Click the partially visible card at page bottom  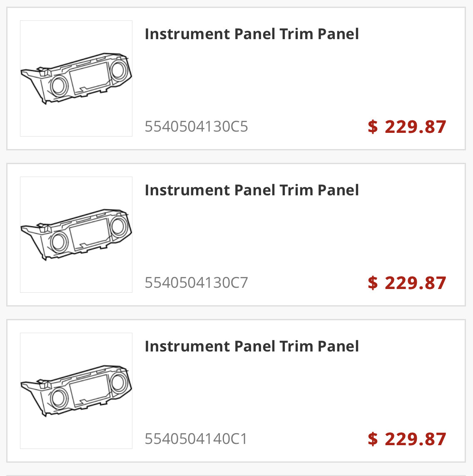coord(236,475)
